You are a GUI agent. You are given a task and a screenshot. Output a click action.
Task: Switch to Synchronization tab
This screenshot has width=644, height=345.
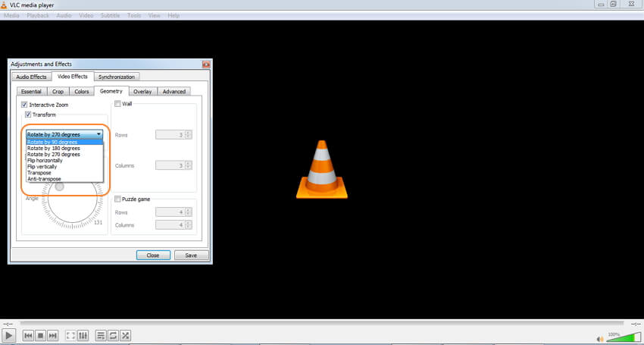(117, 77)
